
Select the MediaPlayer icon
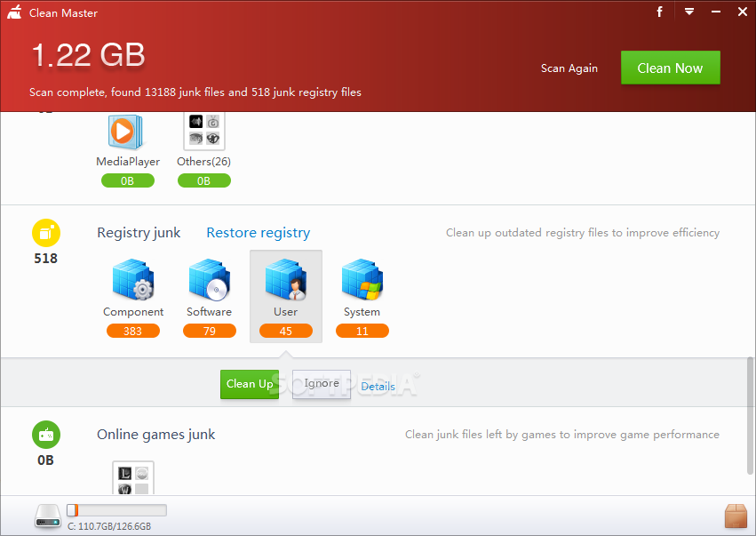tap(125, 132)
